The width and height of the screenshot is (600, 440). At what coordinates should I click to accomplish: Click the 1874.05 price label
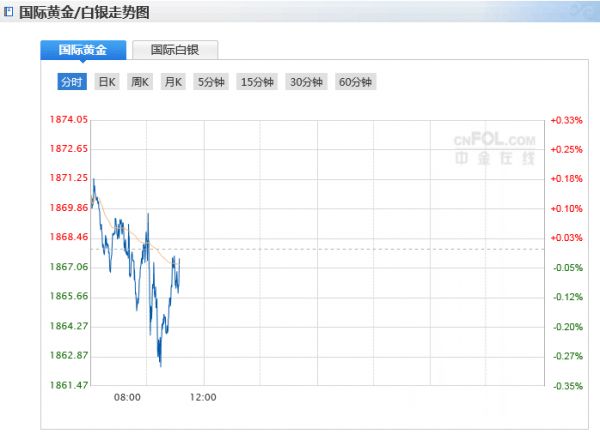pos(69,119)
